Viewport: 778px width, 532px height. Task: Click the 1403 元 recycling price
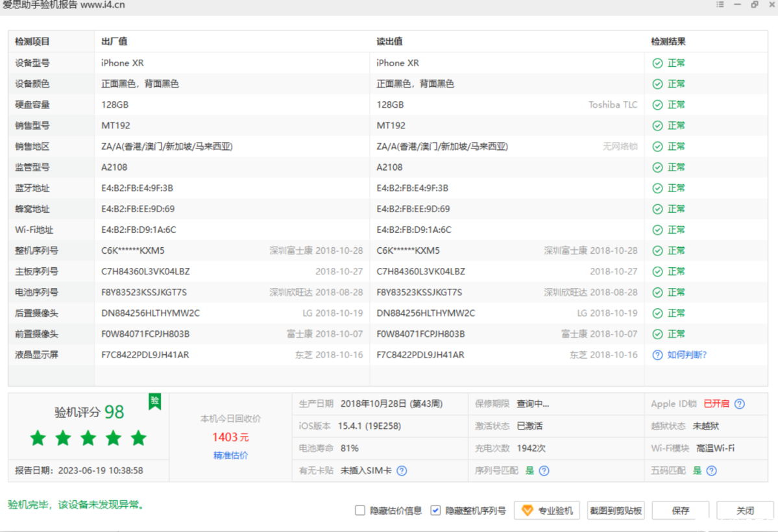pyautogui.click(x=231, y=437)
